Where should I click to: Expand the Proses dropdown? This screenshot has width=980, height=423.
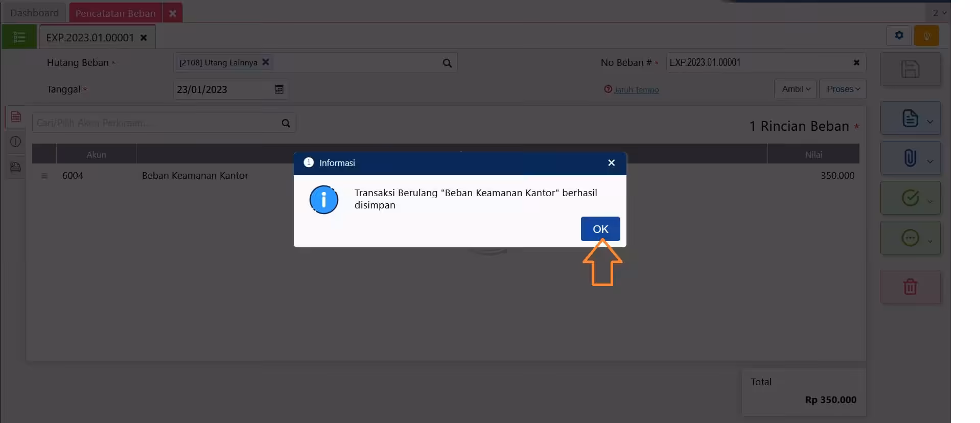tap(843, 89)
